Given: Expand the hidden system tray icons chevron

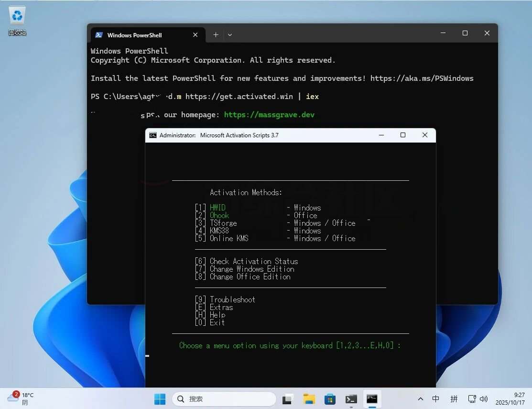Looking at the screenshot, I should point(420,399).
